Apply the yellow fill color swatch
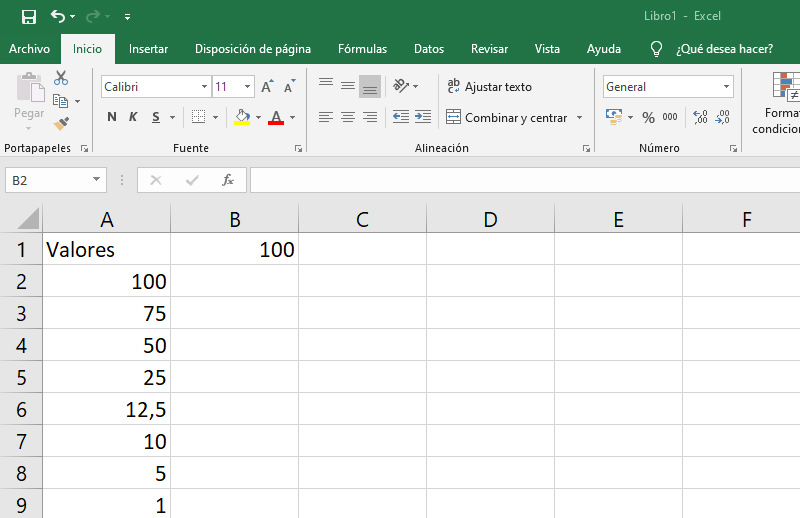800x518 pixels. 241,117
